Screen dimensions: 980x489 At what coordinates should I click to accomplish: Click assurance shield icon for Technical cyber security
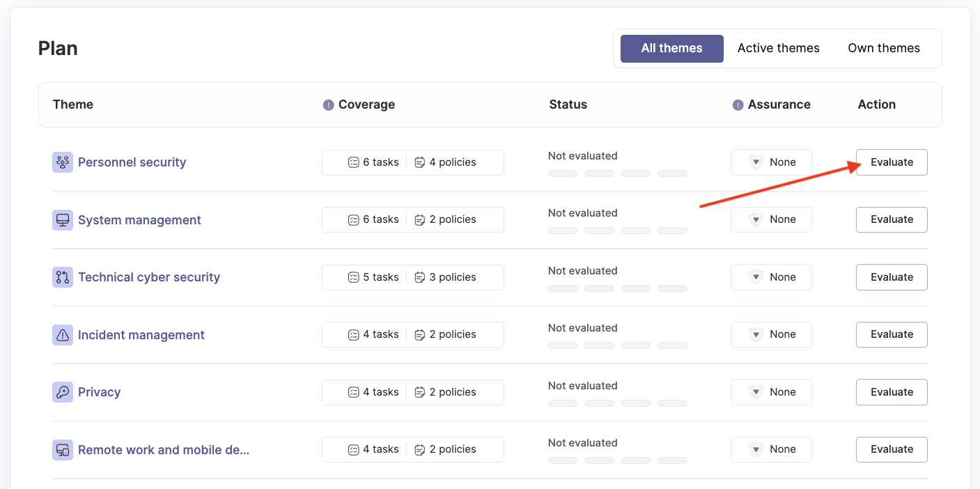pos(756,277)
